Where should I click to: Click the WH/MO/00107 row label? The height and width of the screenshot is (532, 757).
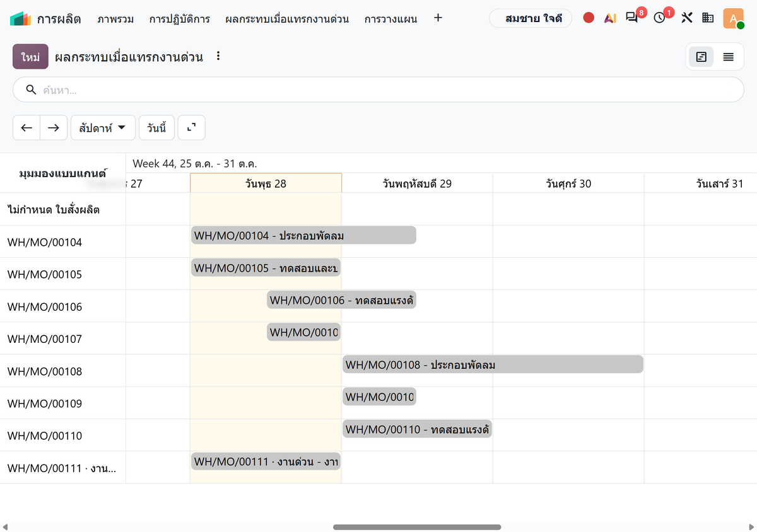pos(45,338)
